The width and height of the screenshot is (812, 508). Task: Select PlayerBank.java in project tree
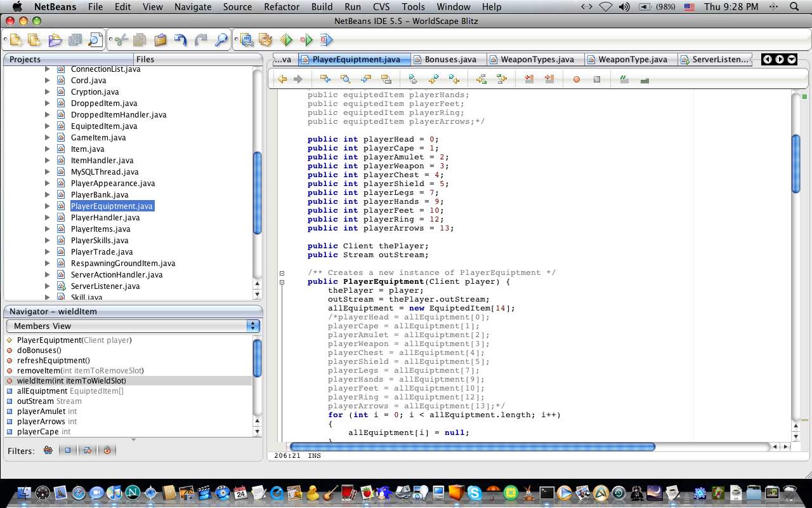coord(100,195)
